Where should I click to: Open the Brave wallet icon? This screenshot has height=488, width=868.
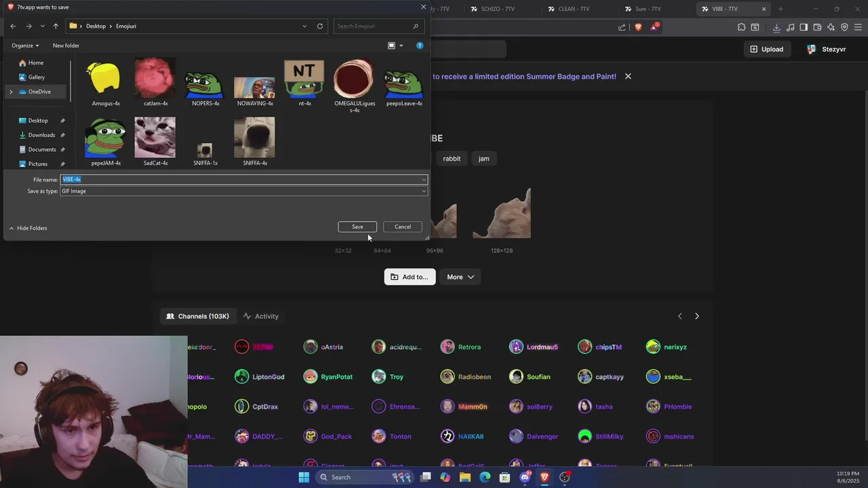coord(817,27)
